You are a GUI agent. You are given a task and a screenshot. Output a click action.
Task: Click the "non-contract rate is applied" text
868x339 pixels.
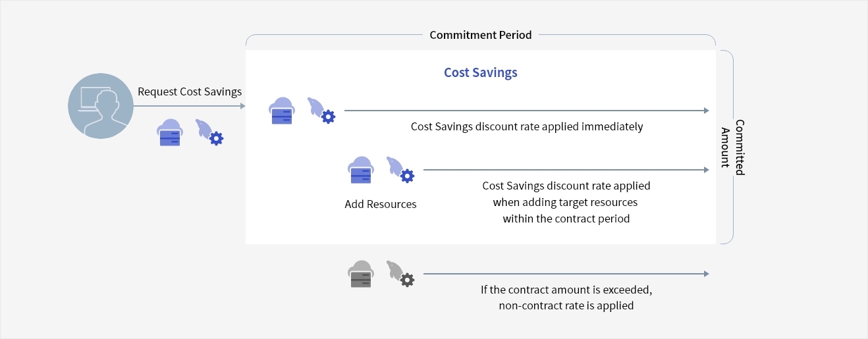[x=566, y=305]
